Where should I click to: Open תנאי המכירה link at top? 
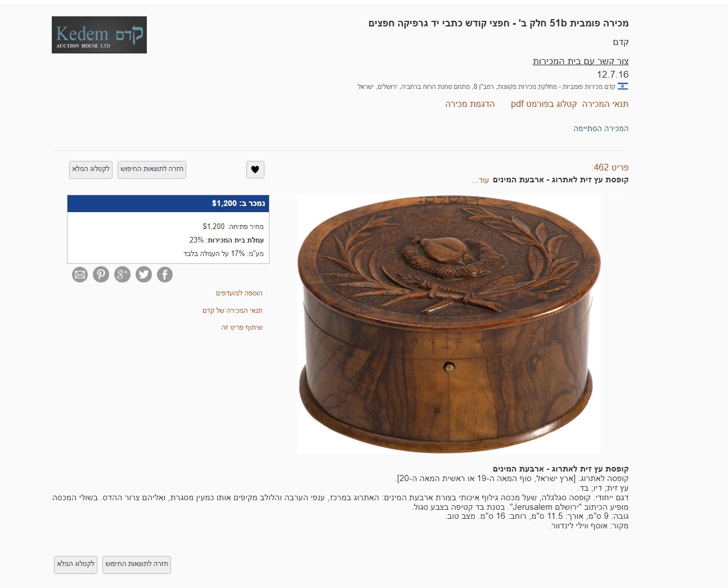[x=605, y=104]
